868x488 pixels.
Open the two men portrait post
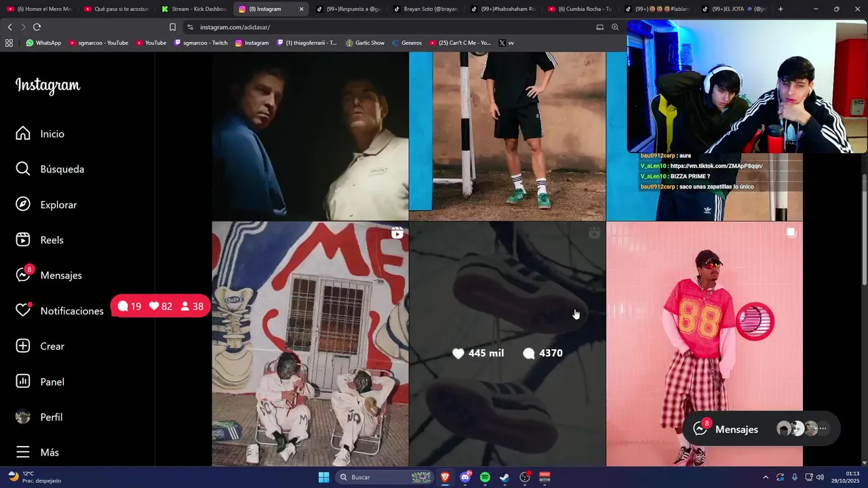[310, 136]
